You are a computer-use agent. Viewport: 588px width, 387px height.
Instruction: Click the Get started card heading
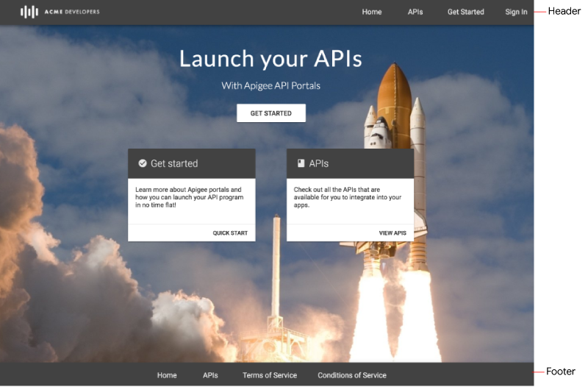pyautogui.click(x=174, y=163)
